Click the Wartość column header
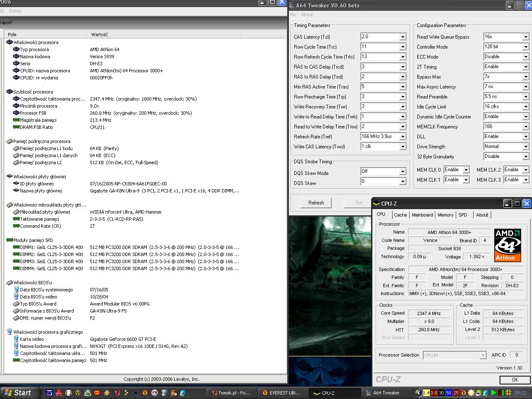Screen dimensions: 532x399 tap(99, 34)
